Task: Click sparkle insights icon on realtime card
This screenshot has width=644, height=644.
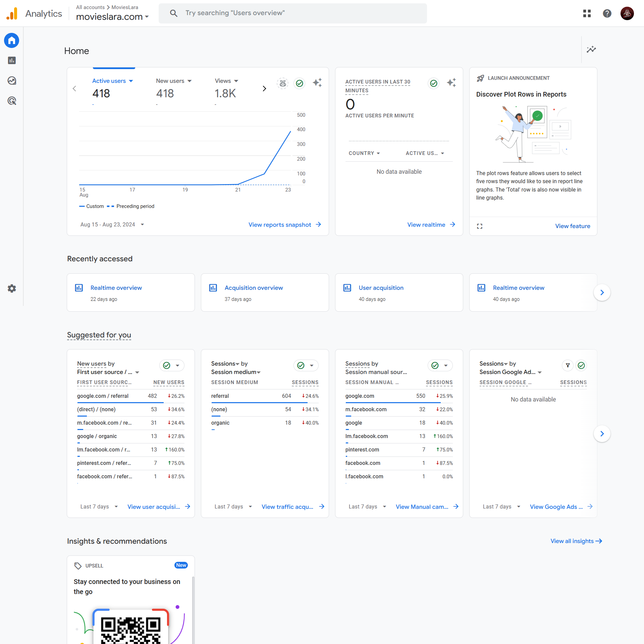Action: coord(451,83)
